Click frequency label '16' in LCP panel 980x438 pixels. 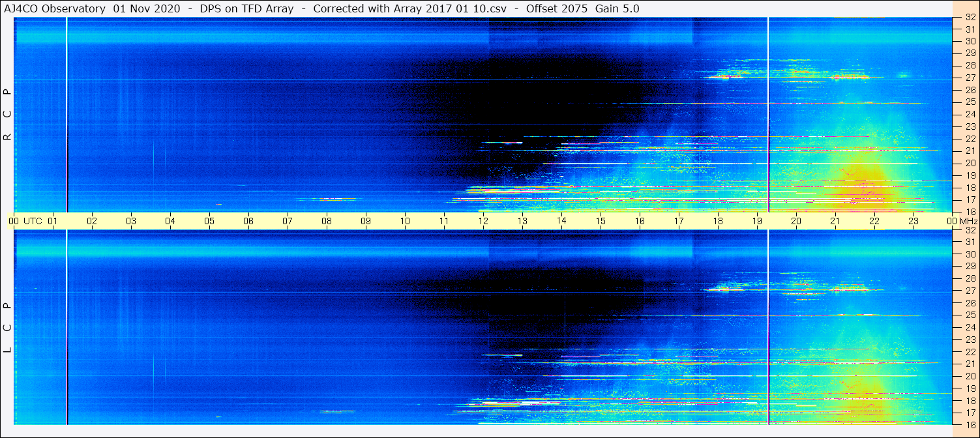click(970, 424)
